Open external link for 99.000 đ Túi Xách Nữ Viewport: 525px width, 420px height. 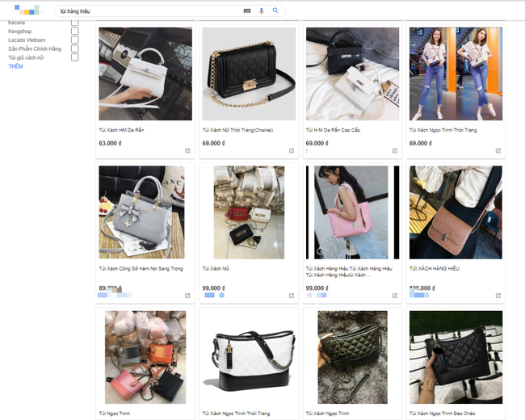click(292, 296)
